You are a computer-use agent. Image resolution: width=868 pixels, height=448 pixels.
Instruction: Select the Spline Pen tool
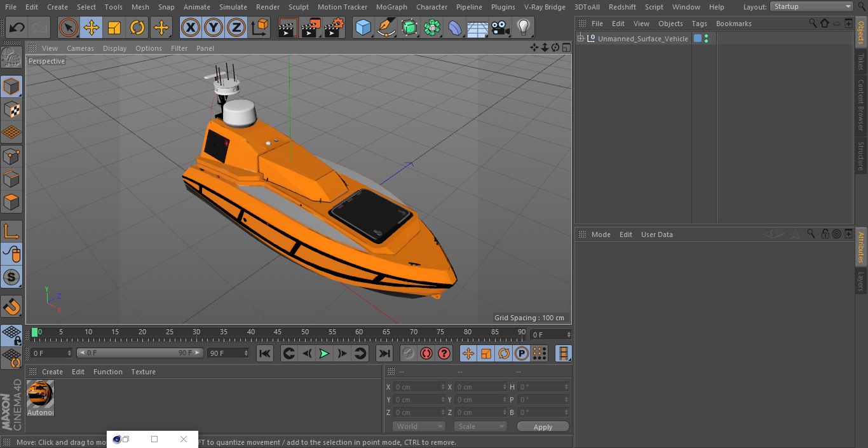click(386, 27)
